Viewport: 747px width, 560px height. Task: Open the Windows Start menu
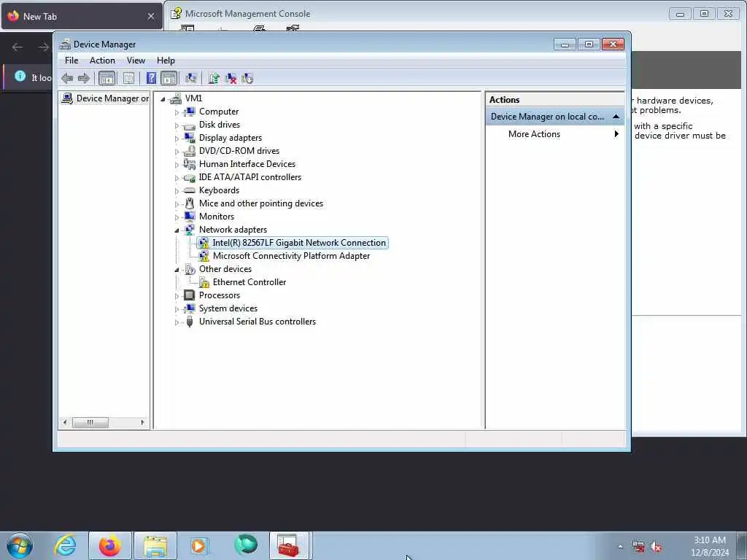click(x=20, y=545)
